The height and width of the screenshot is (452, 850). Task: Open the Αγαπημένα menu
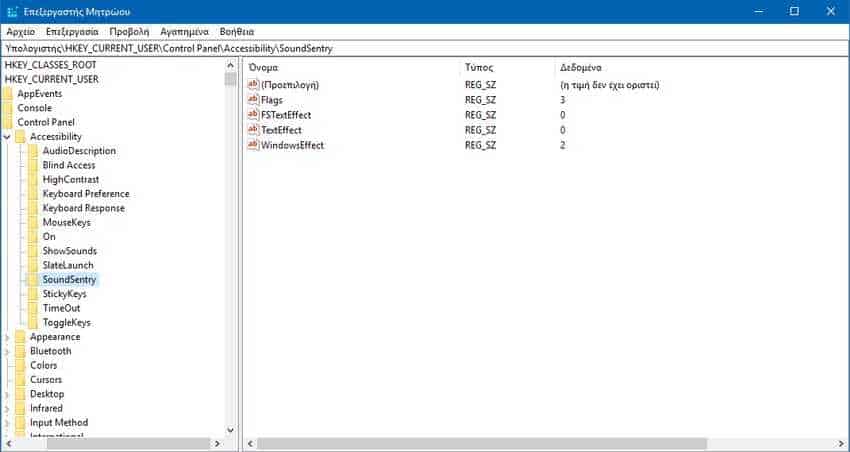tap(184, 31)
